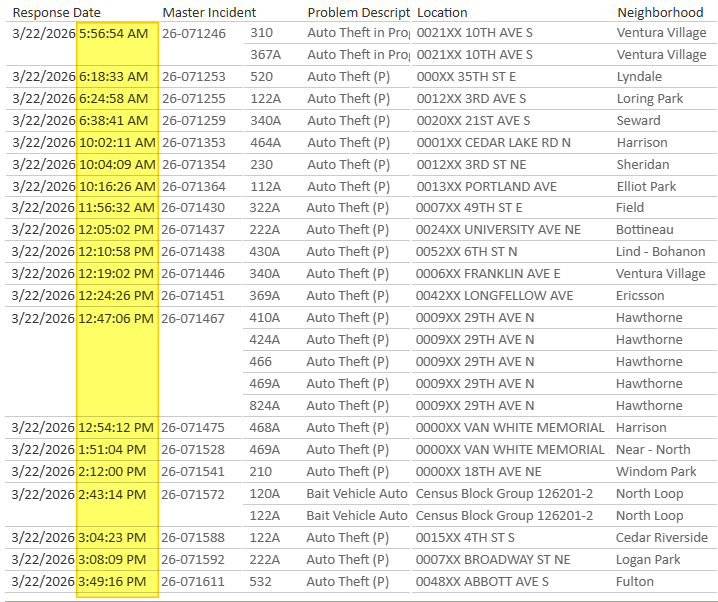Click location 0001XX CEDAR LAKE RD N
Image resolution: width=718 pixels, height=602 pixels.
[494, 142]
